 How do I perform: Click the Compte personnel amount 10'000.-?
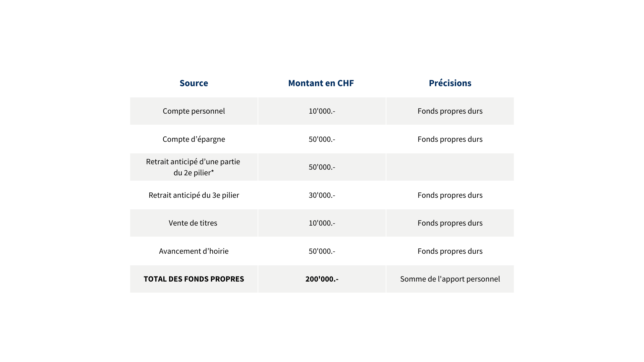tap(322, 111)
